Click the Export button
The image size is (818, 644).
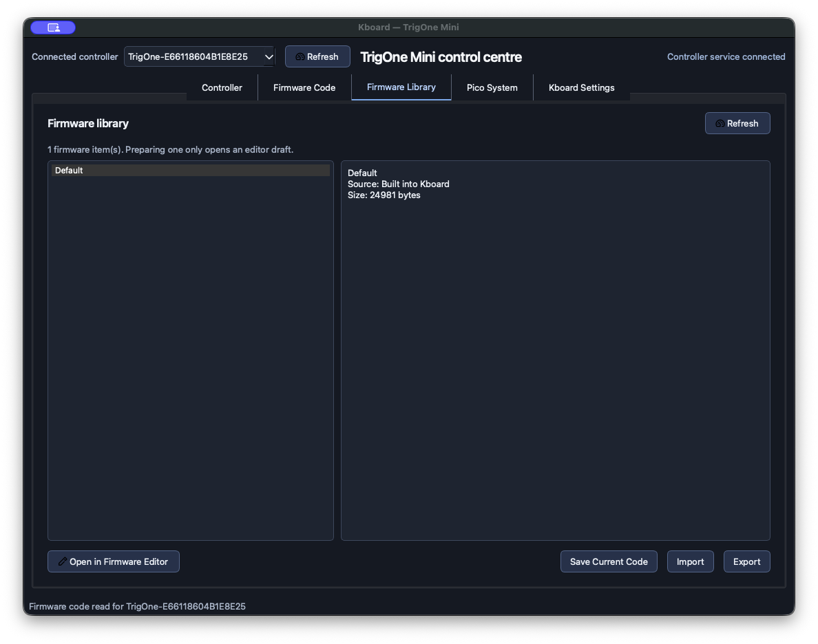[746, 561]
